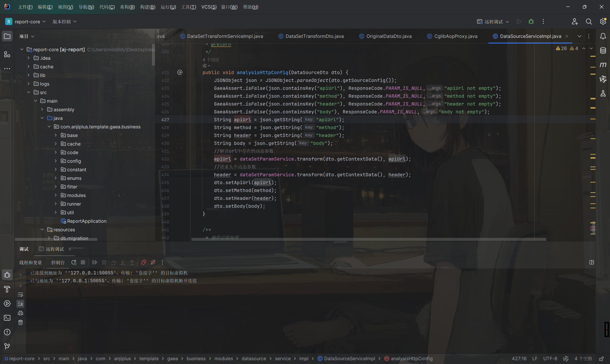Click the LF line separator widget
The image size is (610, 364).
point(535,359)
